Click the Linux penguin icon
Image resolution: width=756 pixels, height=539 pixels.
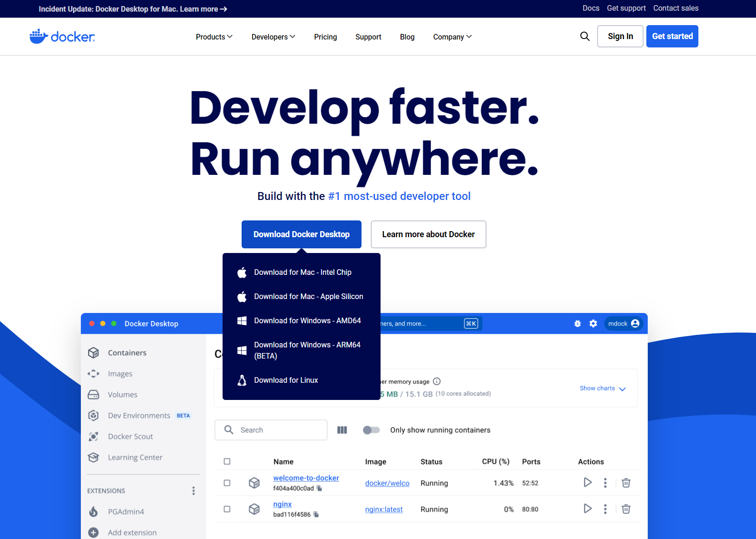(242, 380)
